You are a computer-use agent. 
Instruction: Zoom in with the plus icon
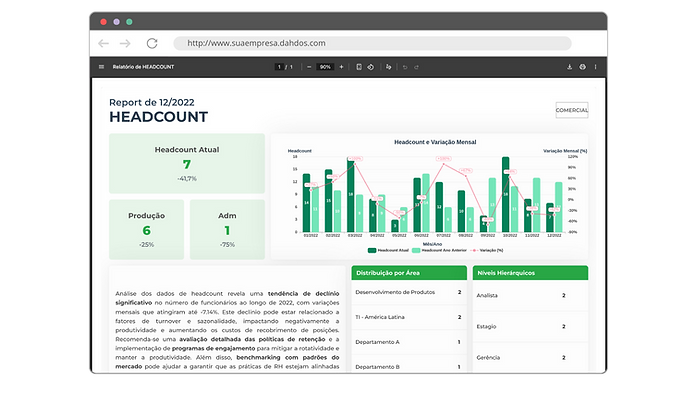pos(341,67)
